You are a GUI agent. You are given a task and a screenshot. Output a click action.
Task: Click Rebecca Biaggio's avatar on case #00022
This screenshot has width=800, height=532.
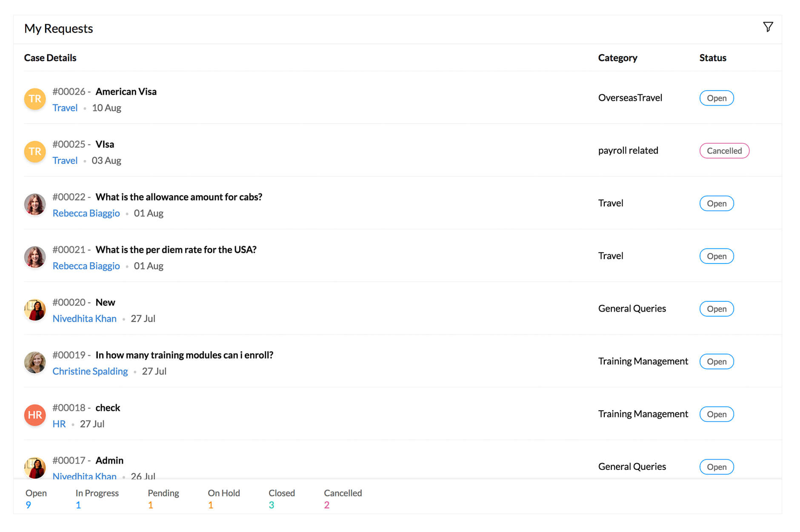35,204
